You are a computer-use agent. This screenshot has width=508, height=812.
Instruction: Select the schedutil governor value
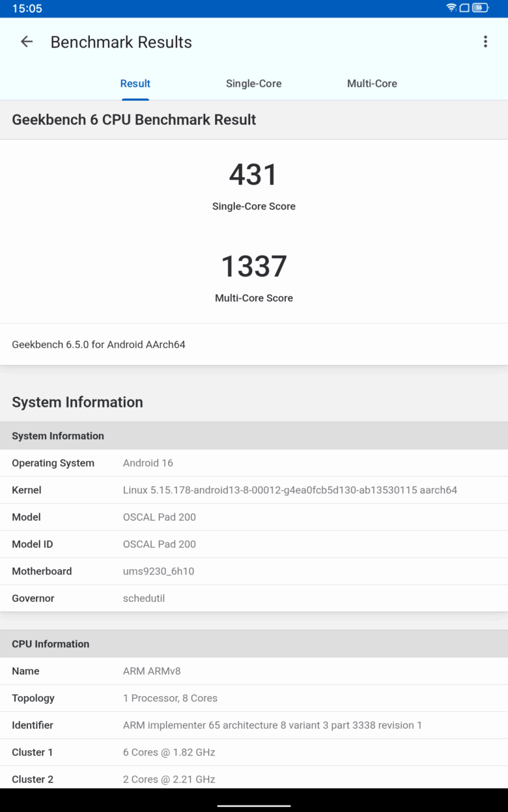pos(144,599)
